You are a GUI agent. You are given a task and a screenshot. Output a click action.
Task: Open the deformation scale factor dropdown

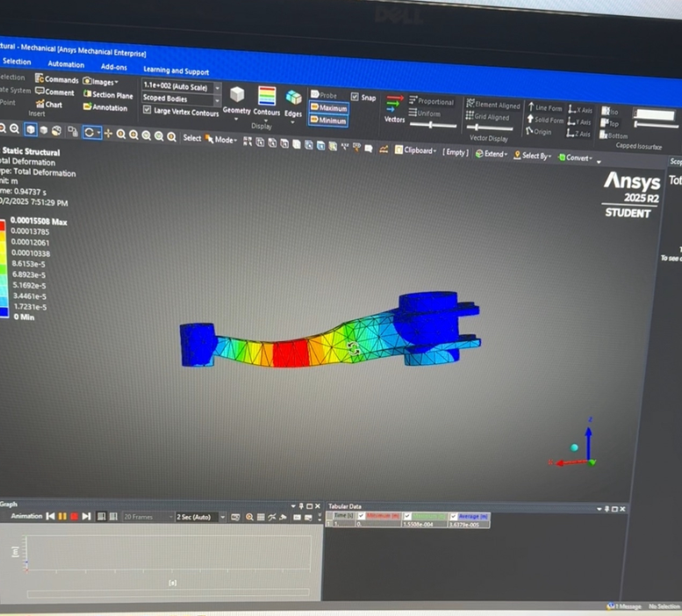[x=218, y=88]
